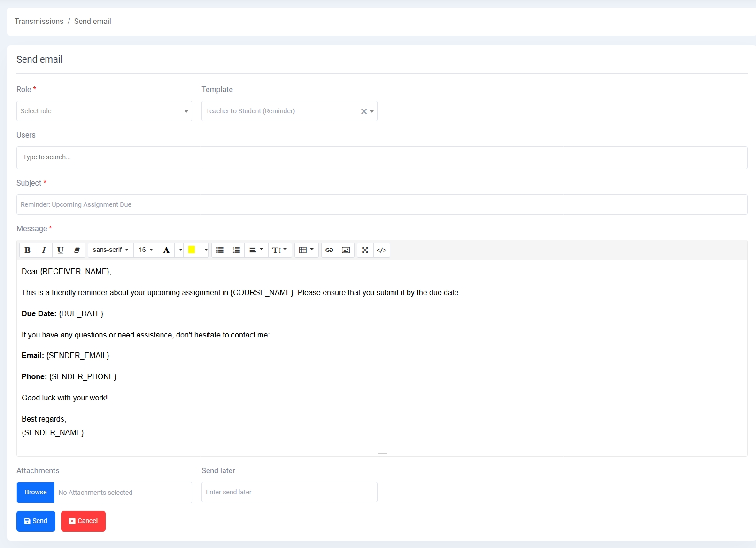
Task: Open the insert table menu
Action: (306, 250)
